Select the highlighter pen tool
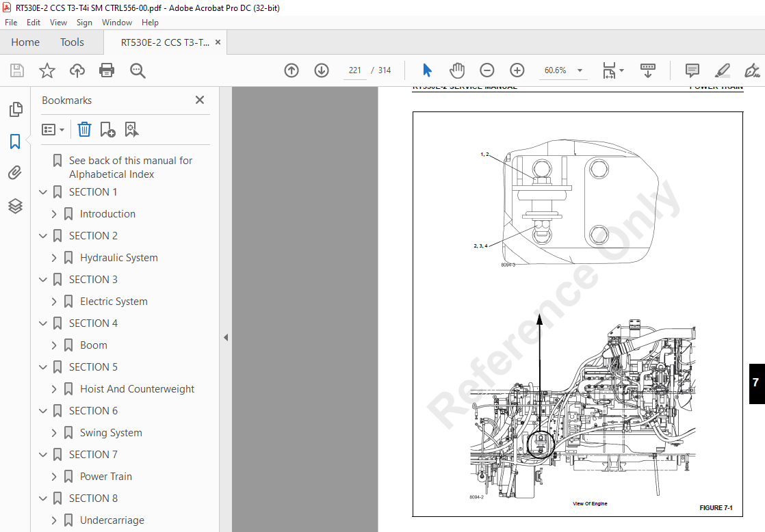The image size is (765, 532). 722,70
